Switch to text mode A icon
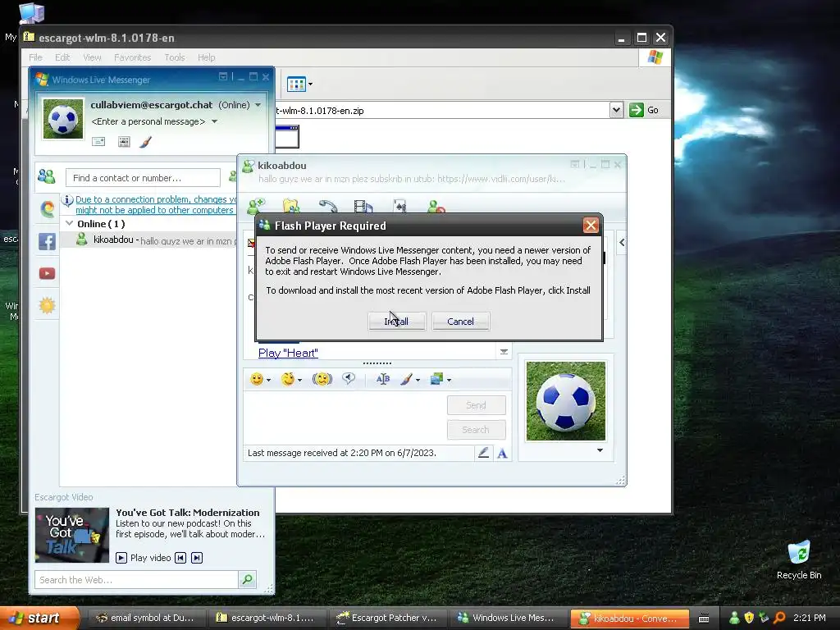Viewport: 840px width, 630px height. pyautogui.click(x=502, y=454)
